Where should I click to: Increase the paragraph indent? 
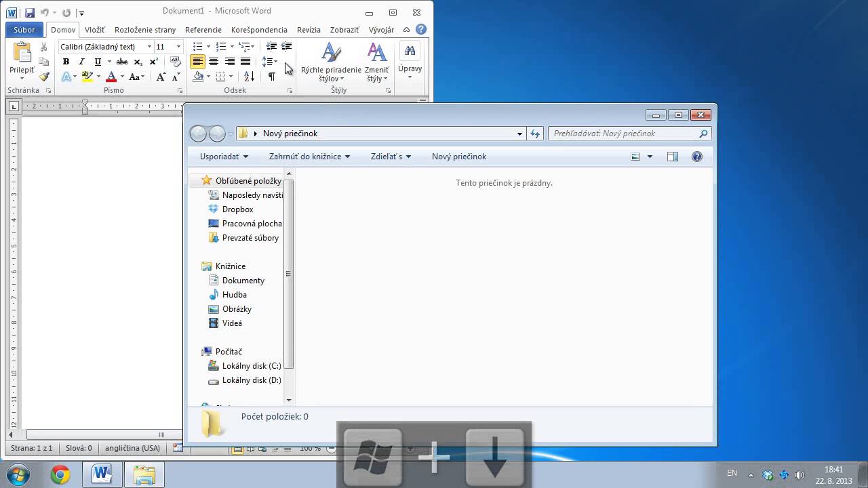(x=287, y=46)
